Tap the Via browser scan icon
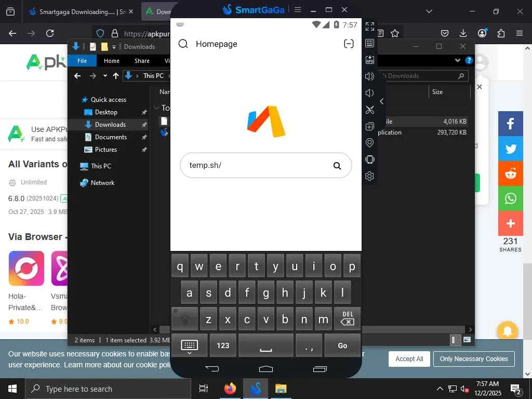Viewport: 532px width, 399px height. (x=349, y=44)
